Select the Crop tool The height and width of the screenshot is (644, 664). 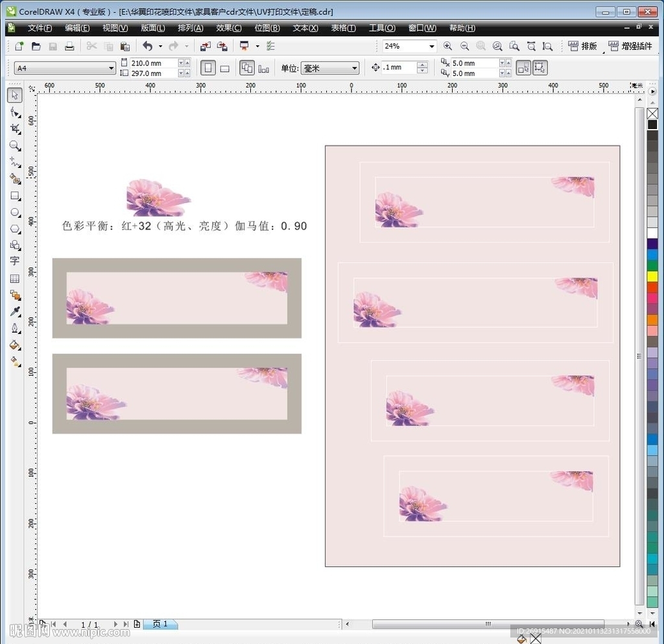15,129
